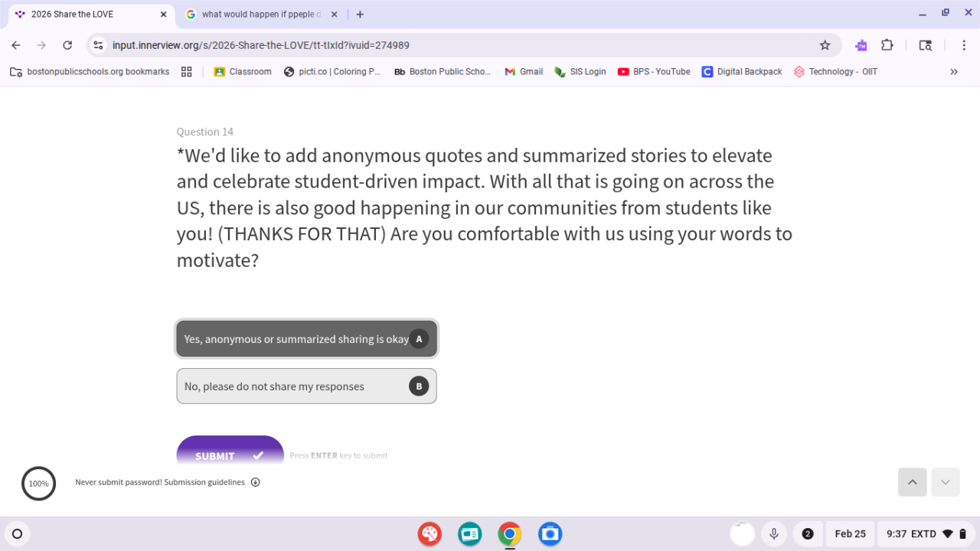Click the microphone icon in the shelf
980x551 pixels.
coord(774,533)
